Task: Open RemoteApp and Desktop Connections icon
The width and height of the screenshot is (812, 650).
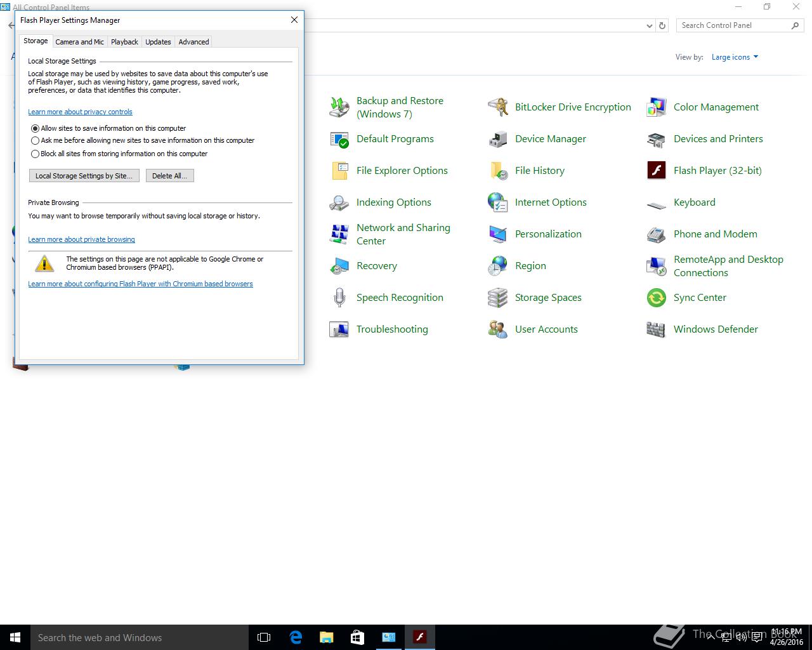Action: point(657,266)
